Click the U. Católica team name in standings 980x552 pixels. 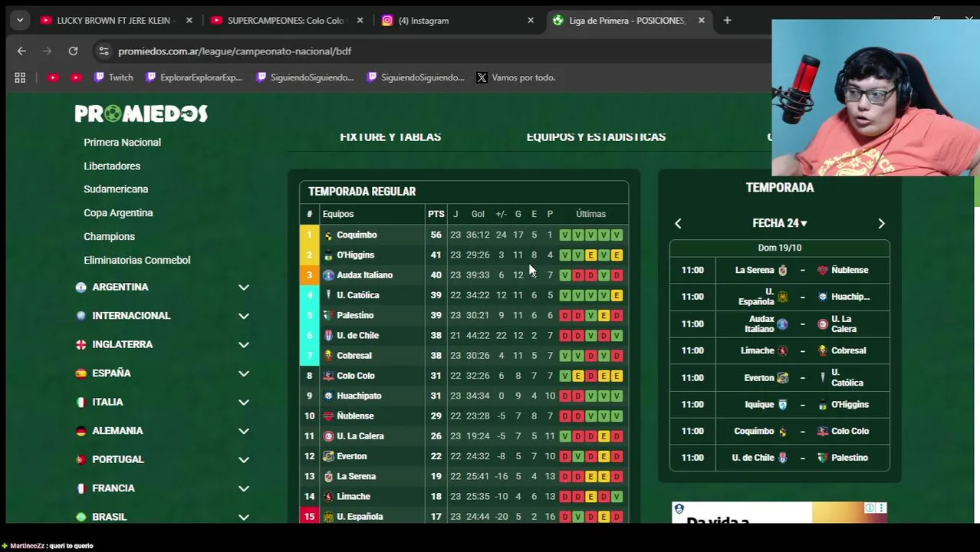pyautogui.click(x=357, y=295)
